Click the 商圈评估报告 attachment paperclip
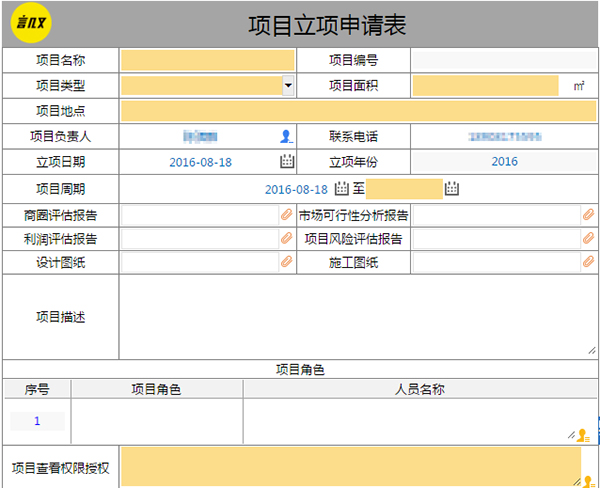600x488 pixels. pos(287,215)
